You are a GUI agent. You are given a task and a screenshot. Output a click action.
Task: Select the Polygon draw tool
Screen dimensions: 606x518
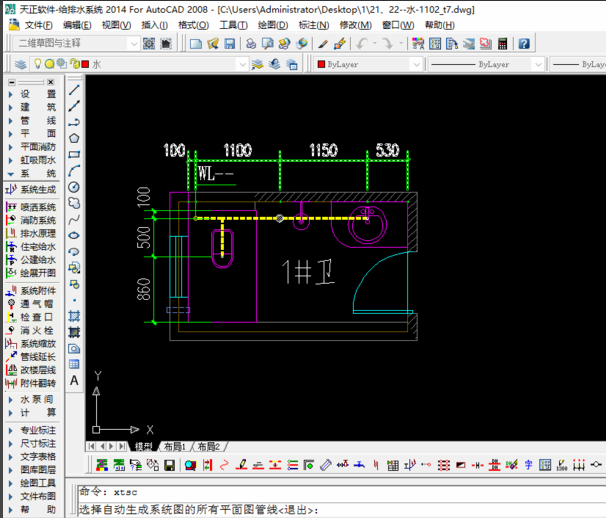(75, 138)
